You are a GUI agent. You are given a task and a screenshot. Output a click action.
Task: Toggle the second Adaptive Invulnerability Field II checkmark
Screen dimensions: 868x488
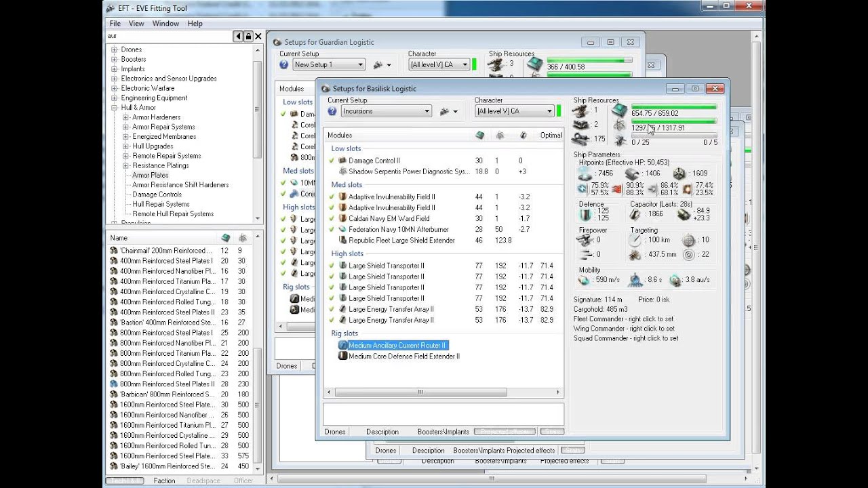pyautogui.click(x=332, y=207)
